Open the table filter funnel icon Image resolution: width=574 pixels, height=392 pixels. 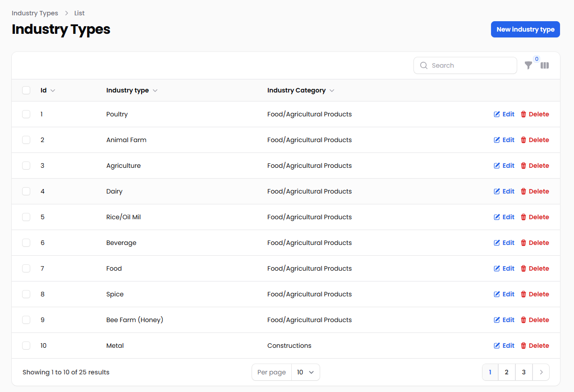pyautogui.click(x=528, y=65)
